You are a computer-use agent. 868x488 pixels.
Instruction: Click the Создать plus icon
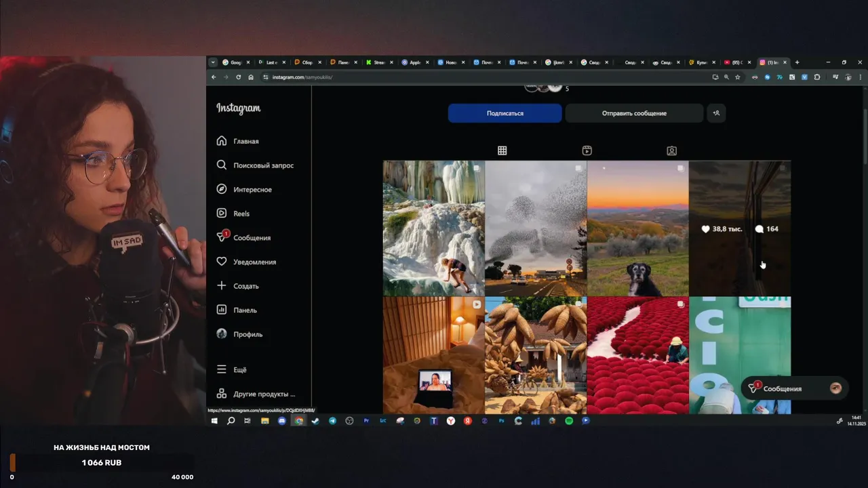point(221,285)
